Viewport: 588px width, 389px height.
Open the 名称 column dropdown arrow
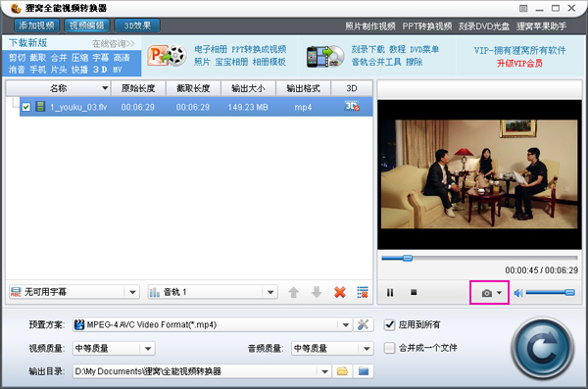point(105,88)
